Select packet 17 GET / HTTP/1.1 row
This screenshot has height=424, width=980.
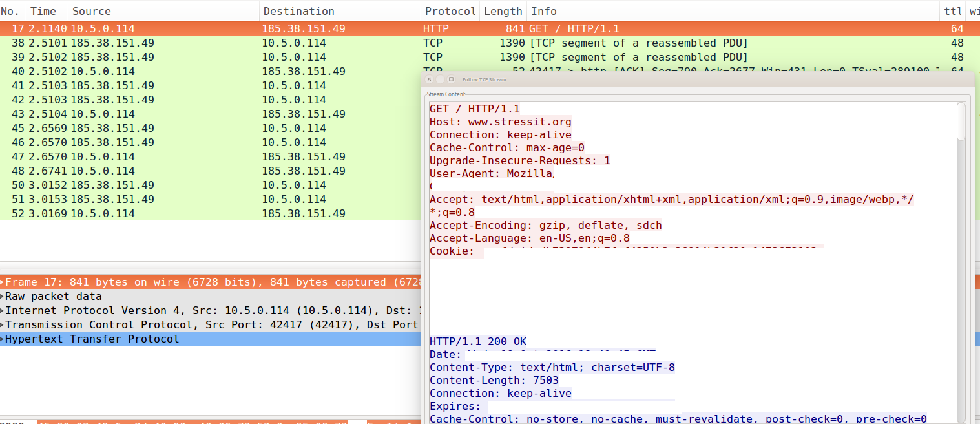pos(490,28)
